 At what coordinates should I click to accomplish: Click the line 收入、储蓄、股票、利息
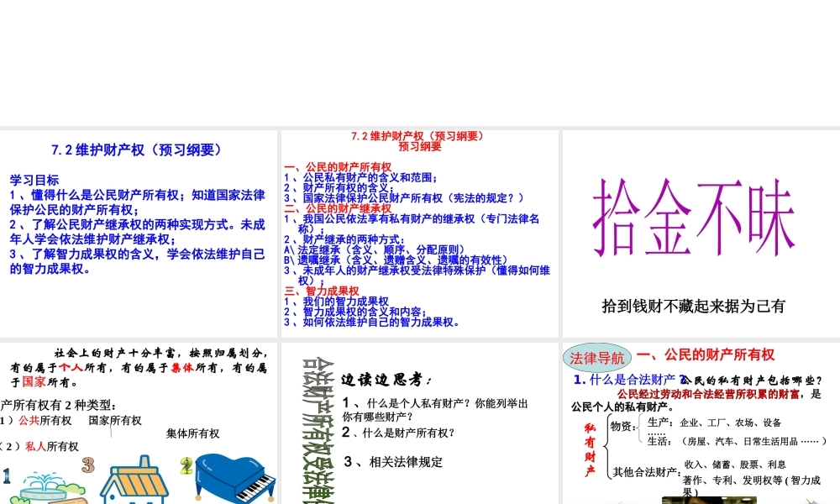pyautogui.click(x=735, y=465)
